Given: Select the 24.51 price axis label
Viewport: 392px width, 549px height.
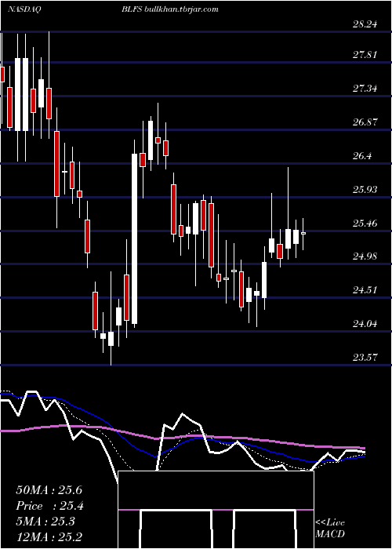Looking at the screenshot, I should 365,290.
